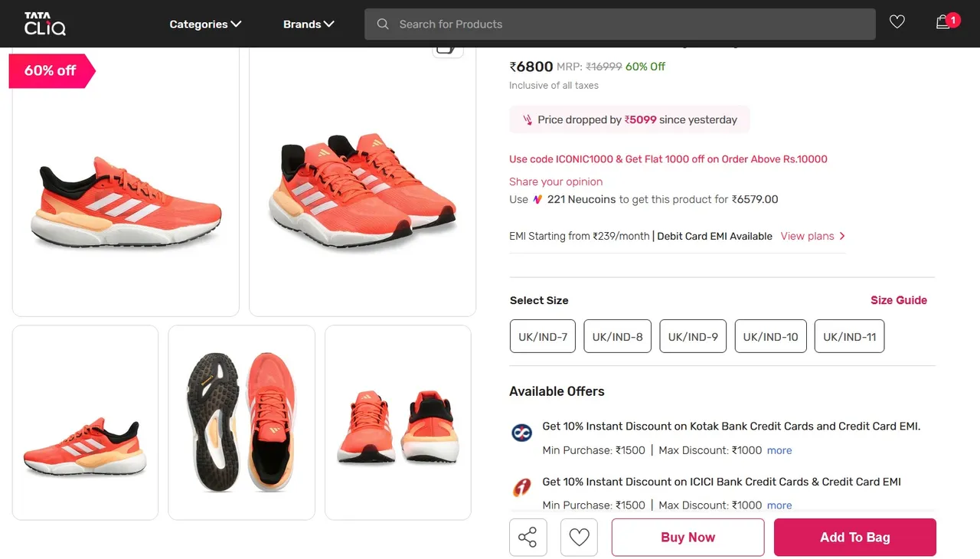Select size UK/IND-10

point(770,336)
